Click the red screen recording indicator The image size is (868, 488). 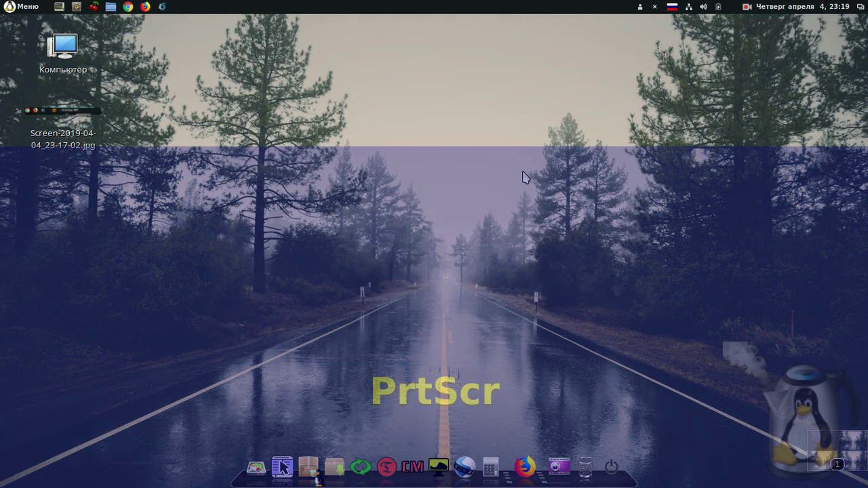pos(747,7)
